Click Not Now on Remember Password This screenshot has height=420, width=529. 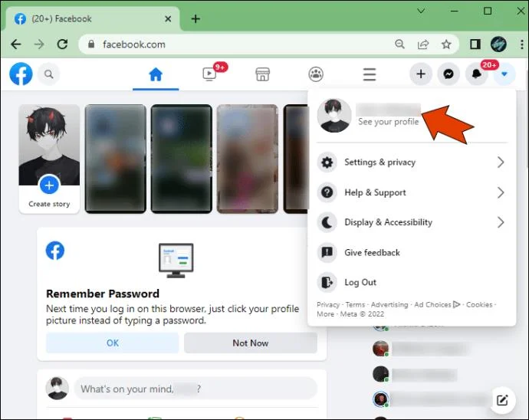coord(251,343)
